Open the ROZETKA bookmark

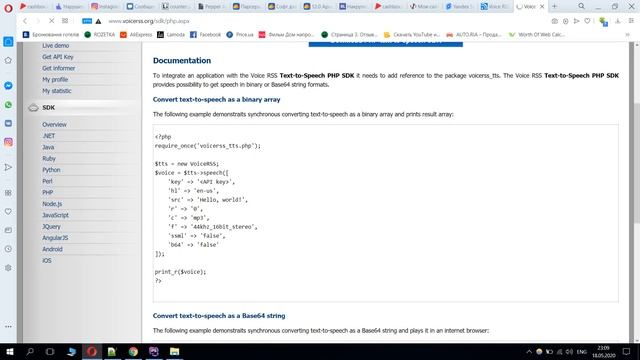[100, 35]
